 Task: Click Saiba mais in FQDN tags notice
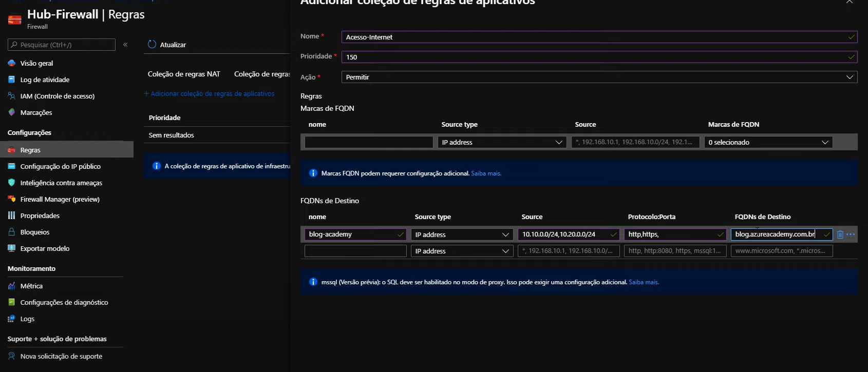(486, 173)
